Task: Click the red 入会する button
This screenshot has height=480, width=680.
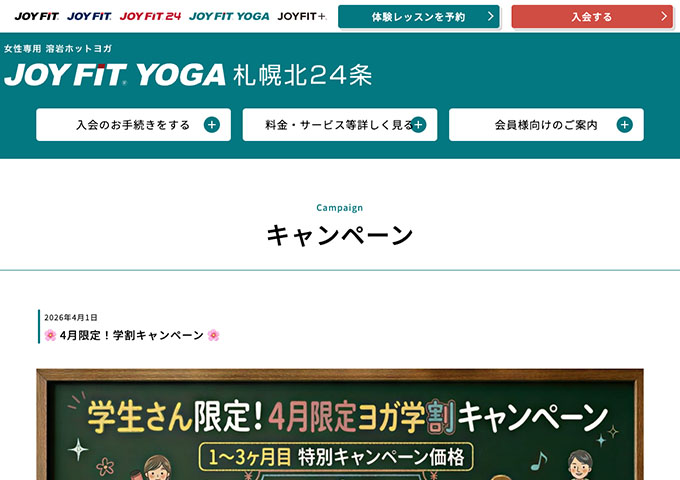Action: point(592,16)
